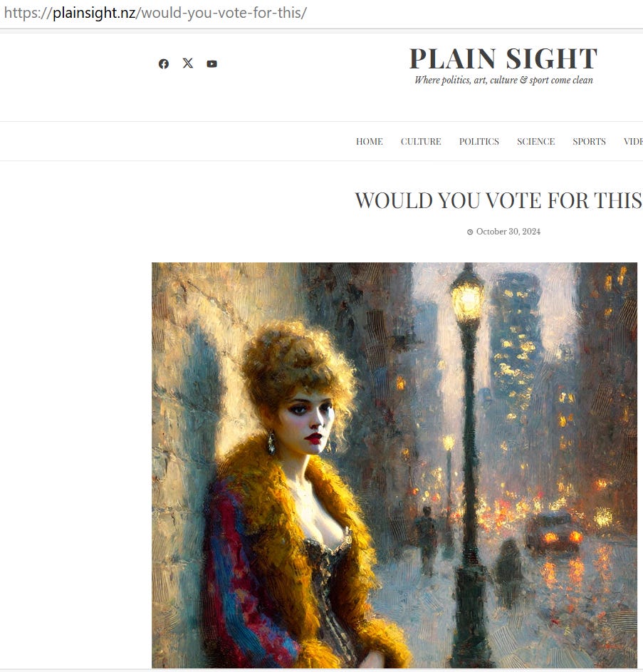
Task: Click the woman's face in the featured painting
Action: 309,422
